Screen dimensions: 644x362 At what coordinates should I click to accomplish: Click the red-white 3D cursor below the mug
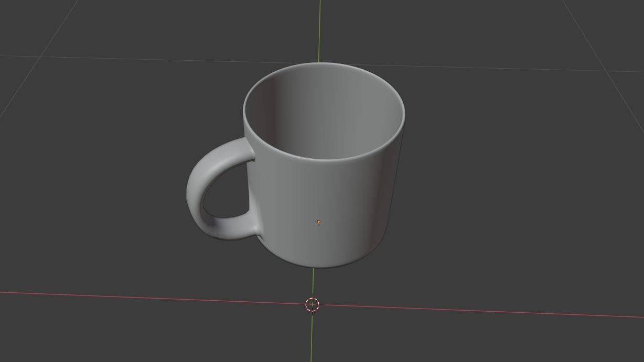tap(312, 304)
